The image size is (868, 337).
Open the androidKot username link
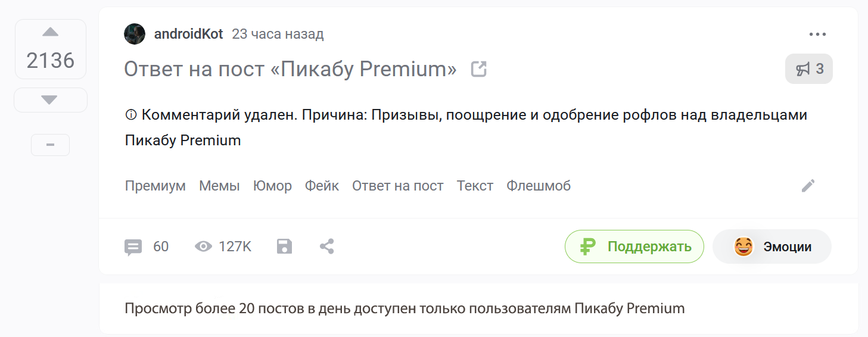point(188,34)
